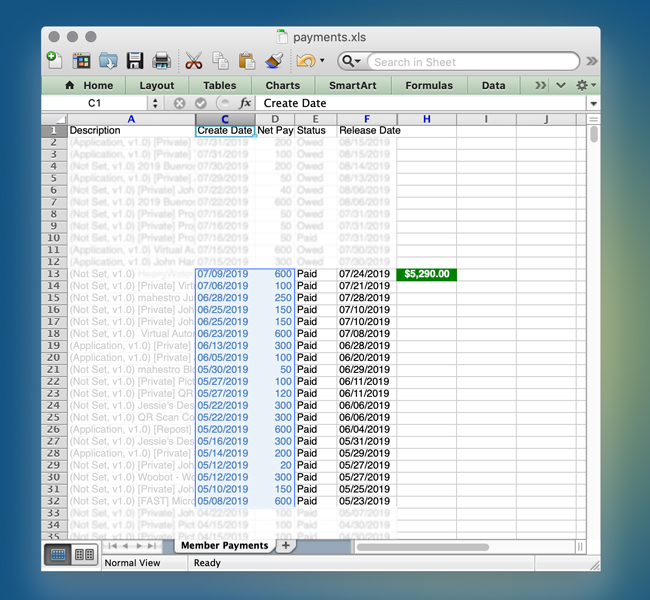Click the 06/28/2019 create date cell
This screenshot has height=600, width=650.
click(225, 298)
